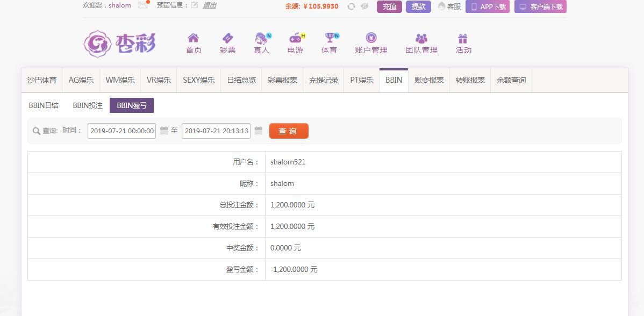The height and width of the screenshot is (316, 644).
Task: Open the 体育 trophy section
Action: click(329, 44)
